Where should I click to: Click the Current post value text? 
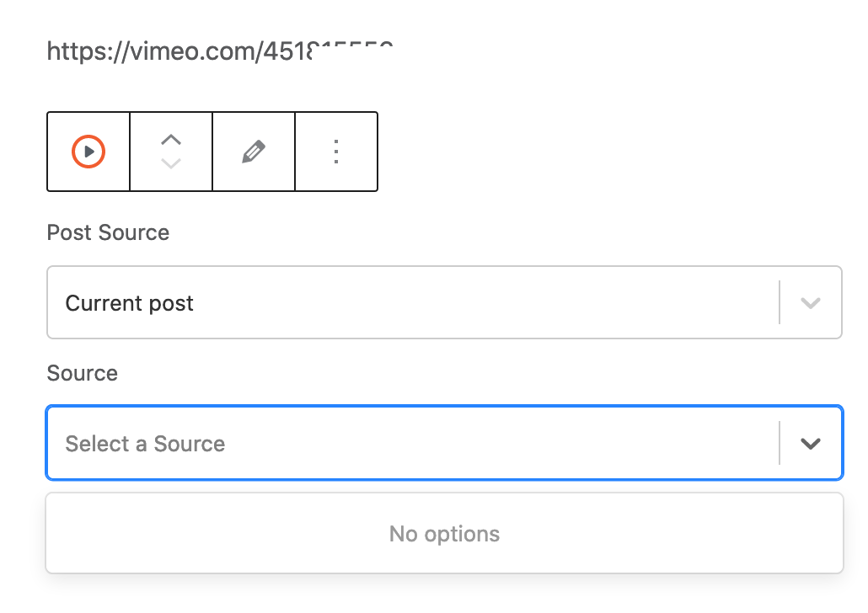(x=130, y=303)
